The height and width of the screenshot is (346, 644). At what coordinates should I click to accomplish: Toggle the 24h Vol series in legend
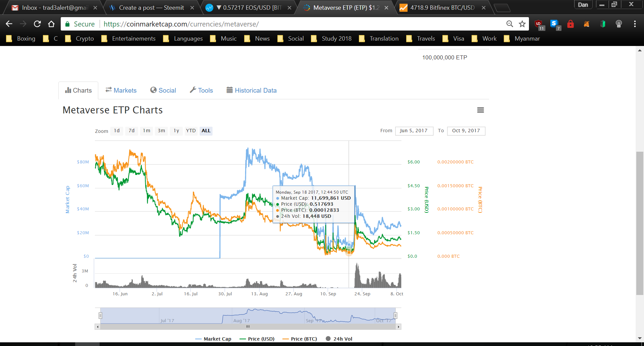(339, 339)
